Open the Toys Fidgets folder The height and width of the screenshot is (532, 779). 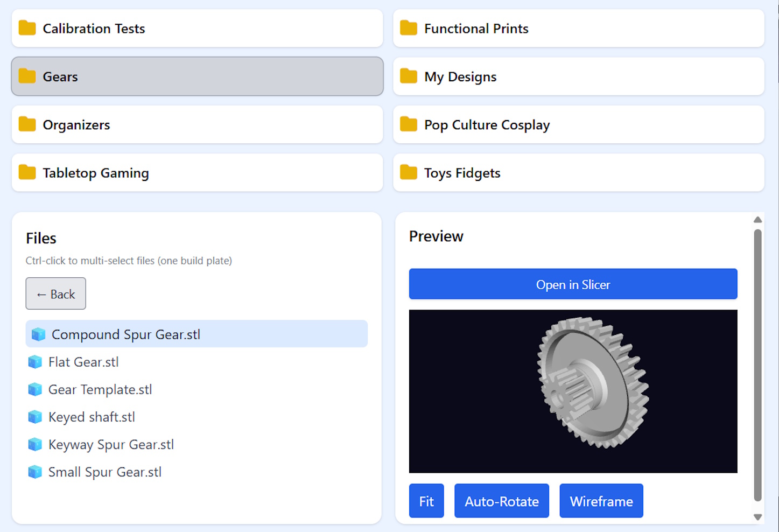579,172
